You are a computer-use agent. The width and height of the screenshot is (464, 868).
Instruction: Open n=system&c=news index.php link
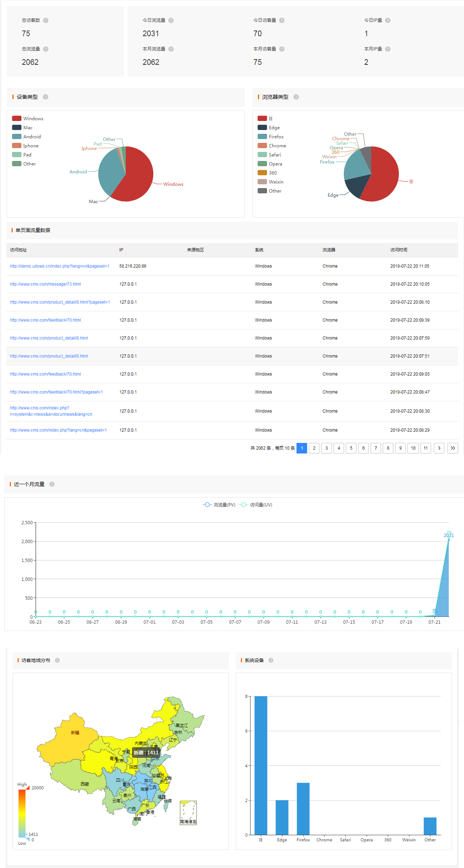(x=51, y=411)
